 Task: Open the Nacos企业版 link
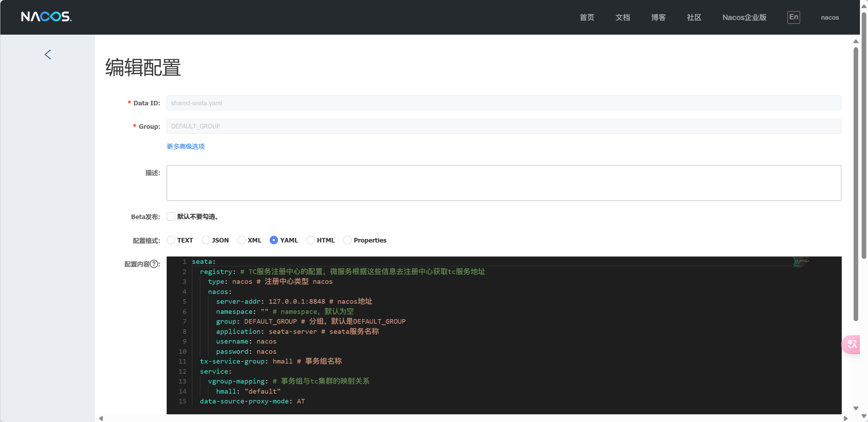(744, 17)
